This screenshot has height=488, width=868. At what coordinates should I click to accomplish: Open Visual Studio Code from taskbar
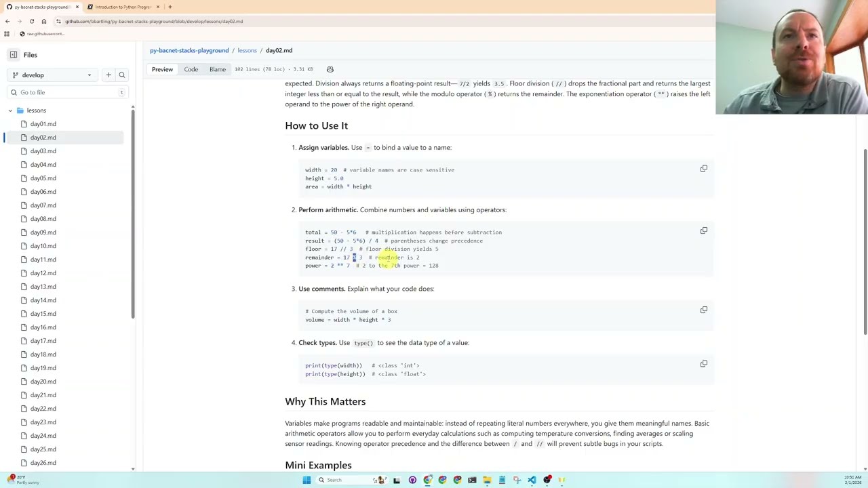[532, 480]
